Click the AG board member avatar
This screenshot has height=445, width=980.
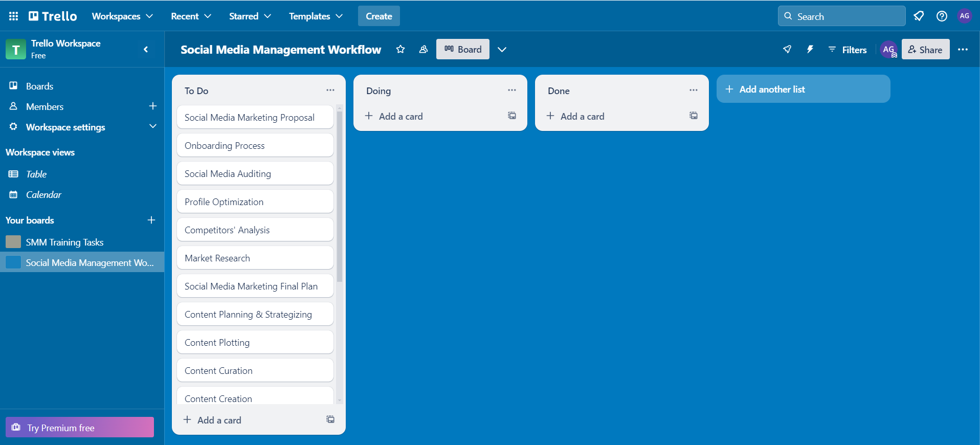point(889,50)
